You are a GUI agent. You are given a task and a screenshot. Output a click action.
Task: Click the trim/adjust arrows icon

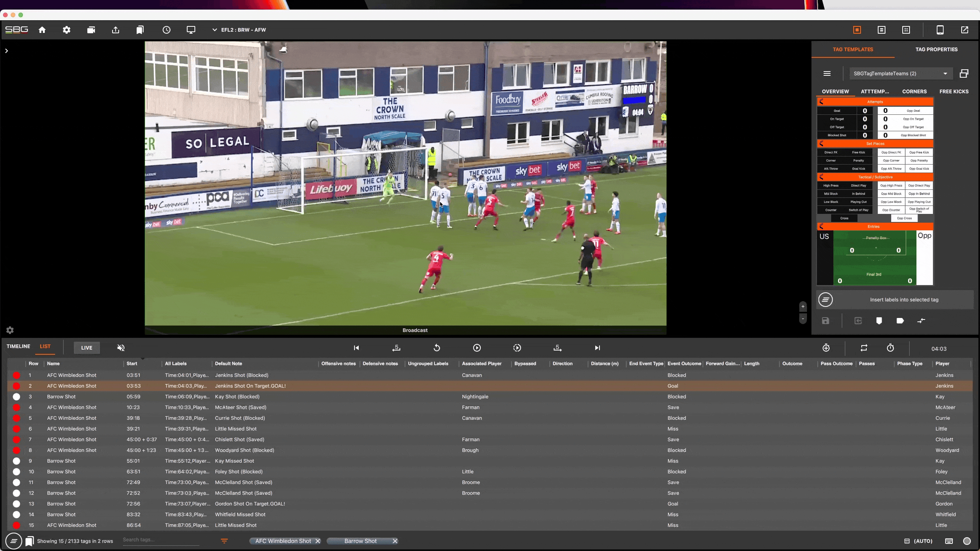click(921, 321)
